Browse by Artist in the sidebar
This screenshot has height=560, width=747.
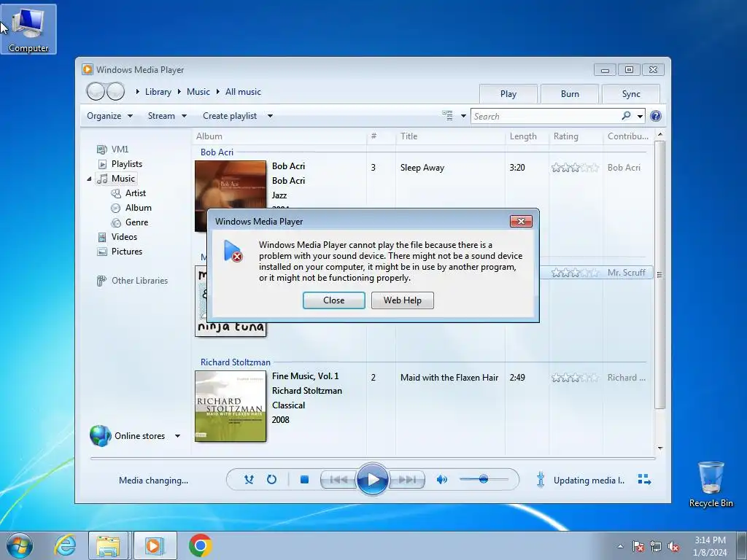click(128, 192)
